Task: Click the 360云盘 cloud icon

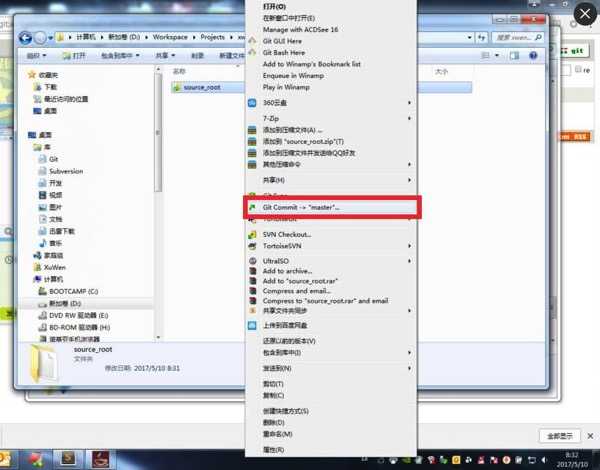Action: pos(252,103)
